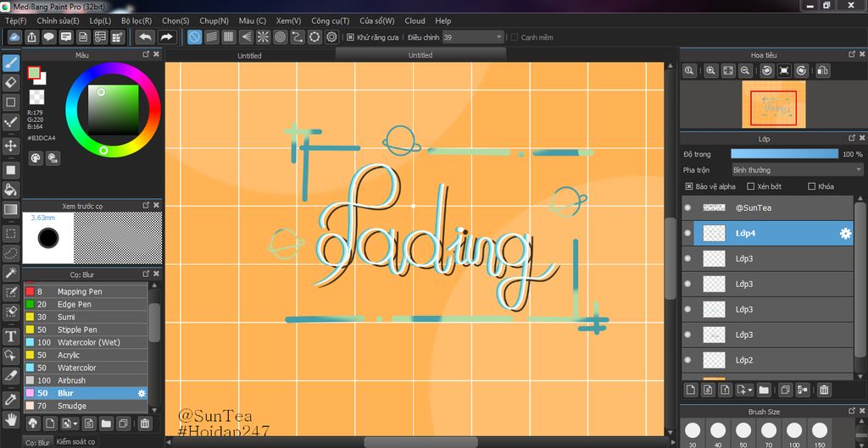Select the Brush tool
Screen dimensions: 868x448
[11, 64]
